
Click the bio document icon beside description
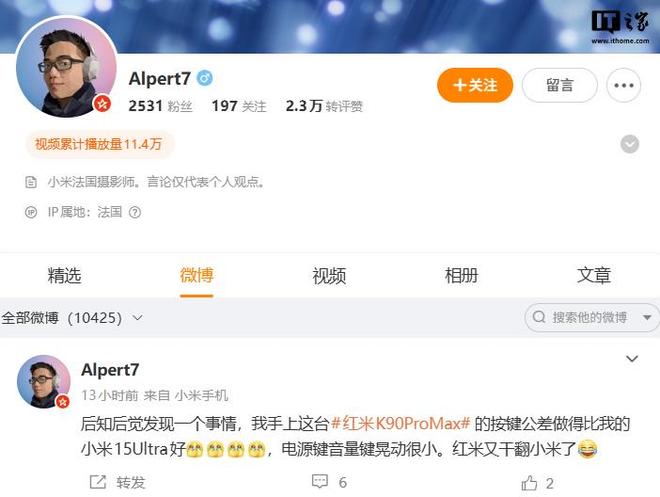pyautogui.click(x=31, y=182)
